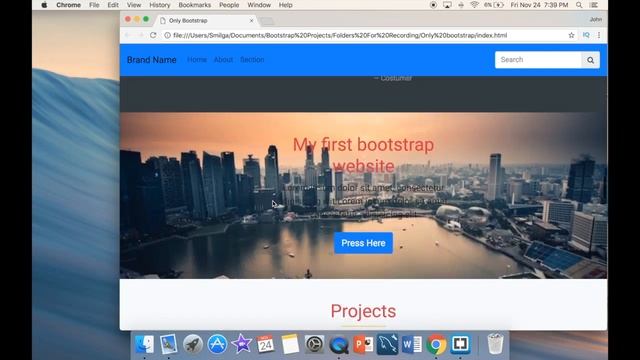640x360 pixels.
Task: Go to About in the navbar
Action: (223, 60)
